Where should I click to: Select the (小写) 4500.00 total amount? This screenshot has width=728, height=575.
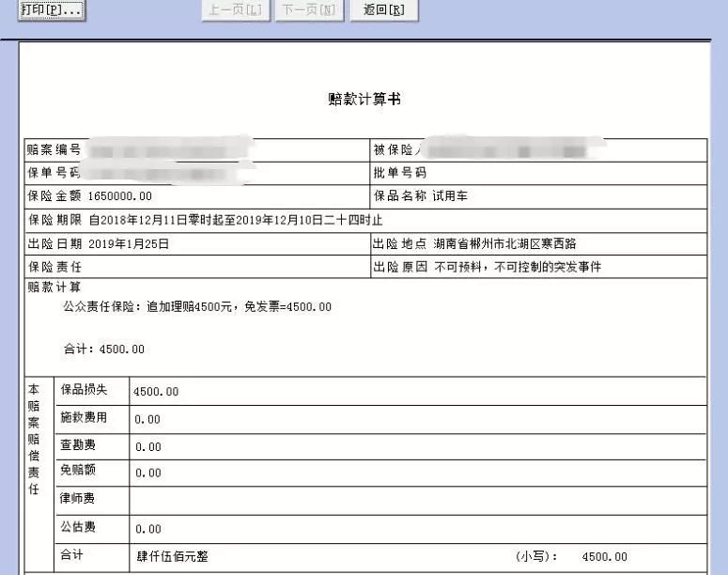604,556
